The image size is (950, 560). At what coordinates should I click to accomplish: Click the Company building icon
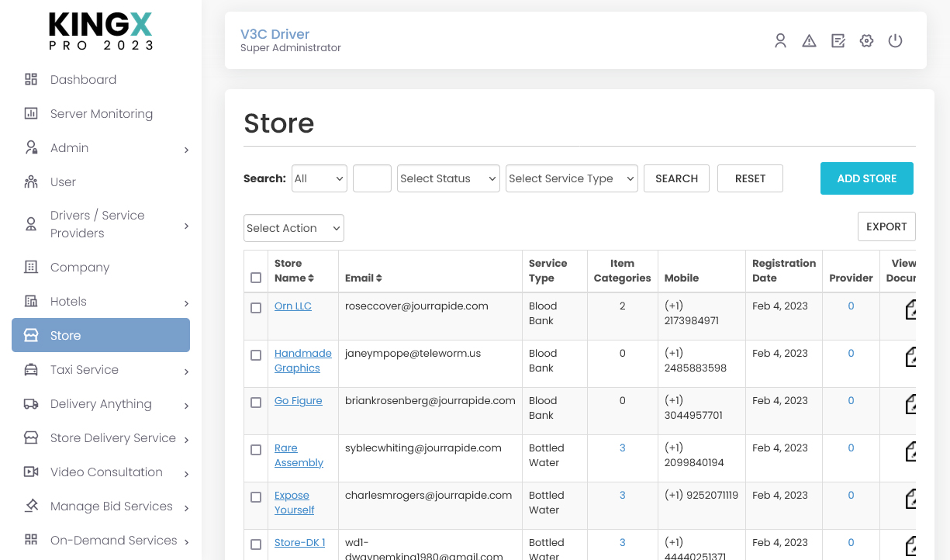[x=31, y=267]
